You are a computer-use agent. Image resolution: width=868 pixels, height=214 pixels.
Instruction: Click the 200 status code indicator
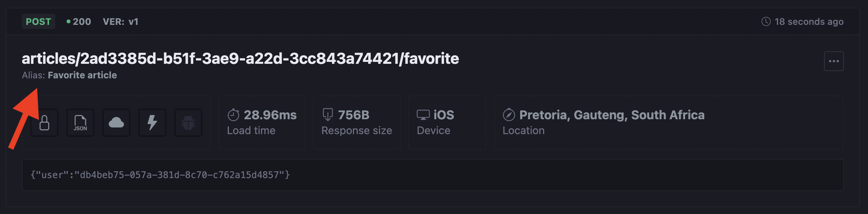click(79, 21)
